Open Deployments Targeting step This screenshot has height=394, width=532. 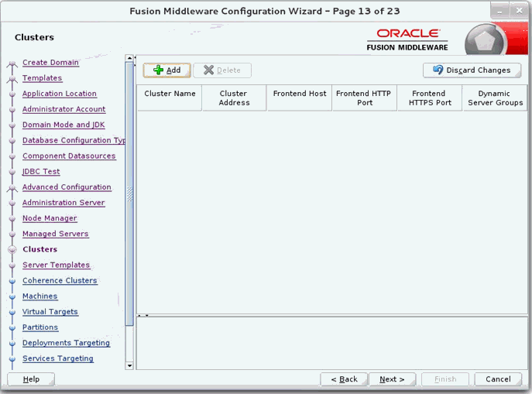[66, 343]
